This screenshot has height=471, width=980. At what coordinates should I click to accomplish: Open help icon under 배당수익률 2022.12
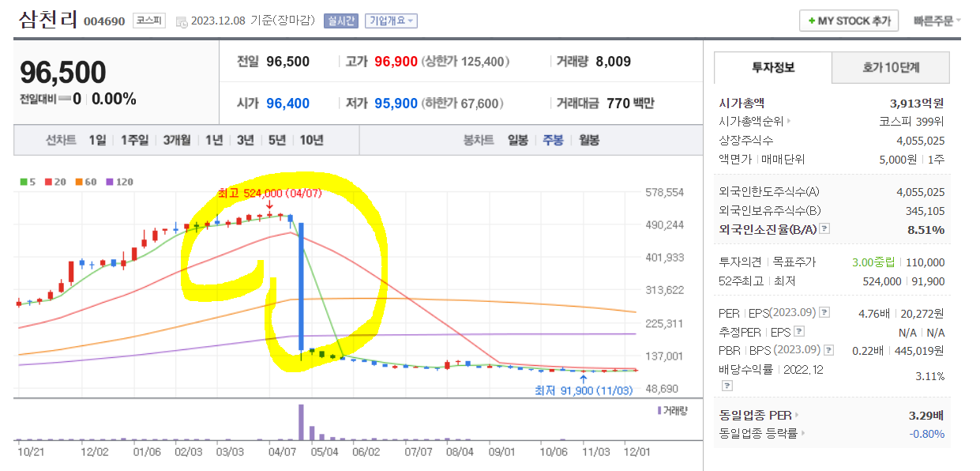click(726, 386)
